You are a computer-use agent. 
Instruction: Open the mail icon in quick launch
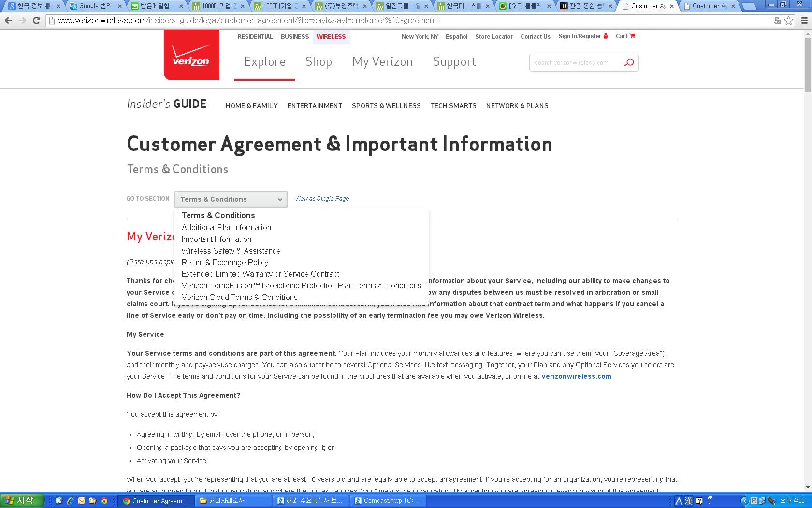coord(81,501)
